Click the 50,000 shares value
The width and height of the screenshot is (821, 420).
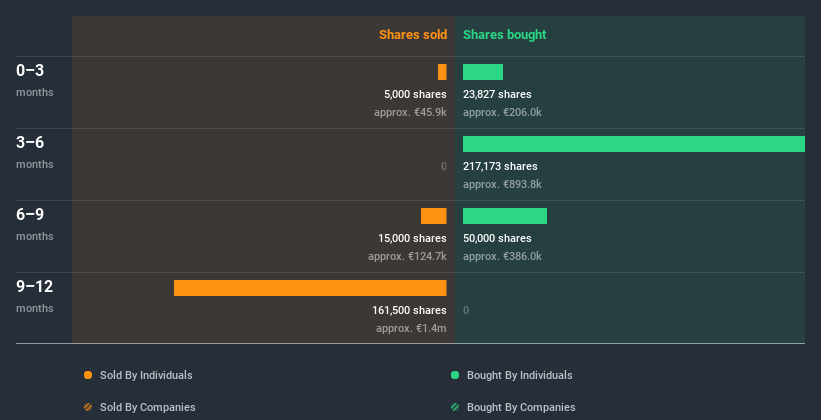pos(497,238)
